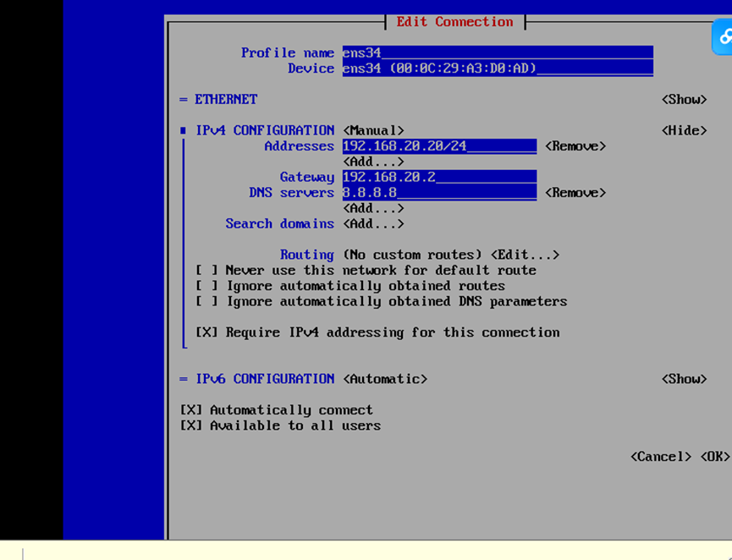Viewport: 732px width, 560px height.
Task: Click the blue link icon at top right
Action: click(722, 37)
